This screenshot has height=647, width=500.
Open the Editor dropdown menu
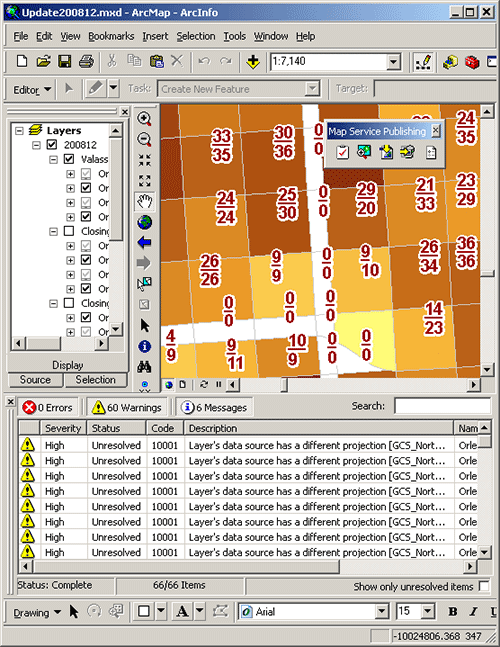click(x=32, y=90)
